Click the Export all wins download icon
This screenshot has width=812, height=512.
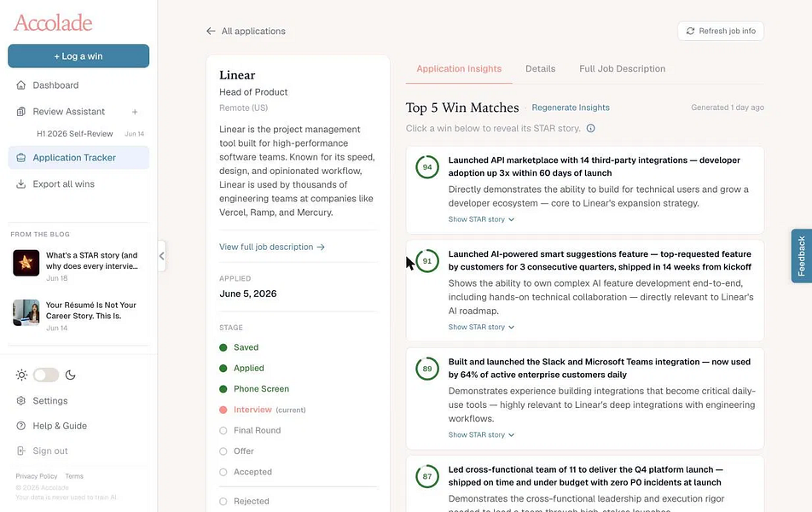click(x=20, y=184)
